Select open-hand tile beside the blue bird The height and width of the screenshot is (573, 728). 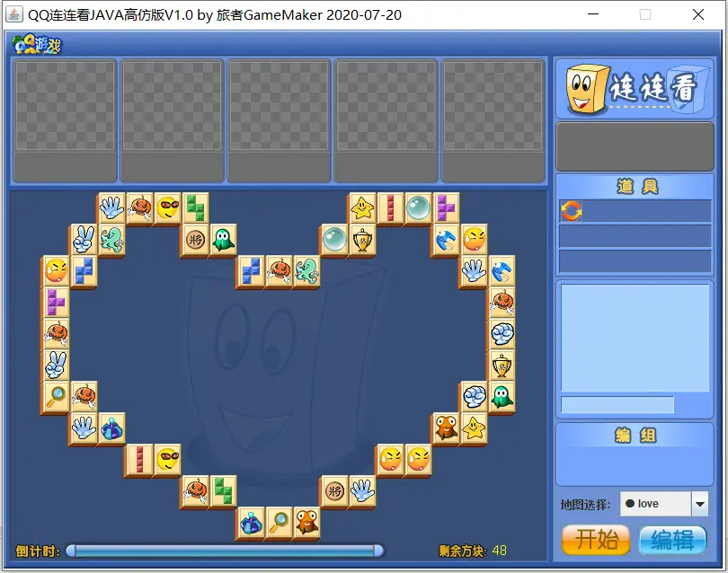(x=474, y=270)
